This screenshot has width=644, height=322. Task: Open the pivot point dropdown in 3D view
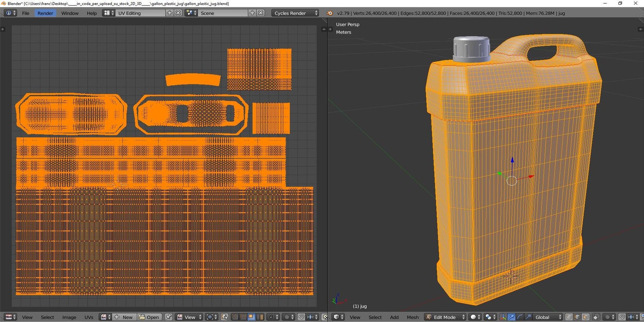tap(490, 317)
